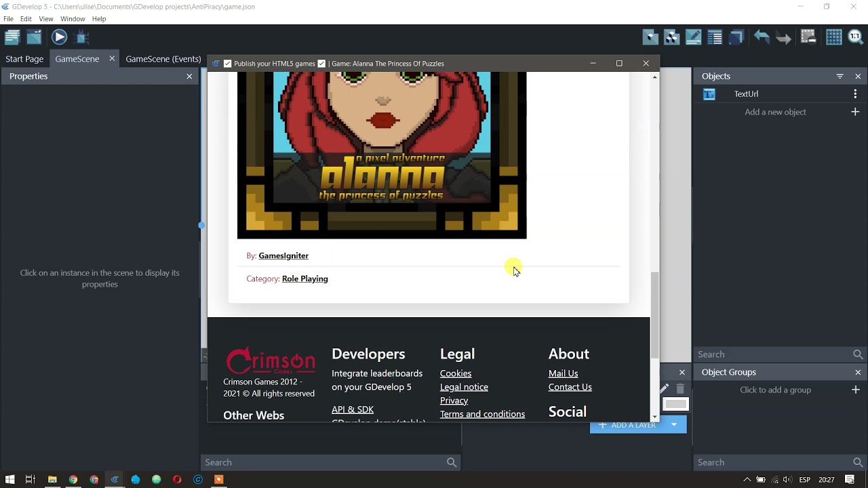Viewport: 868px width, 488px height.
Task: Open the Object Groups editor toolbar icon
Action: click(672, 37)
